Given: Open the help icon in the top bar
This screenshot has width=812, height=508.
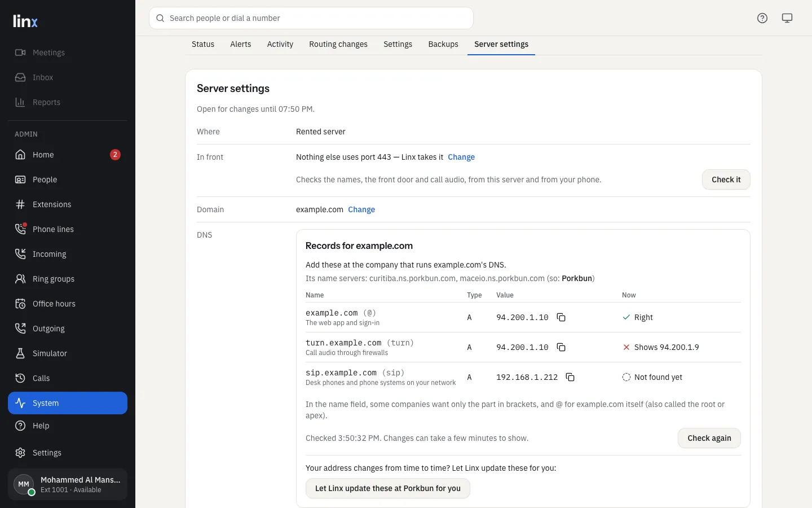Looking at the screenshot, I should click(762, 18).
